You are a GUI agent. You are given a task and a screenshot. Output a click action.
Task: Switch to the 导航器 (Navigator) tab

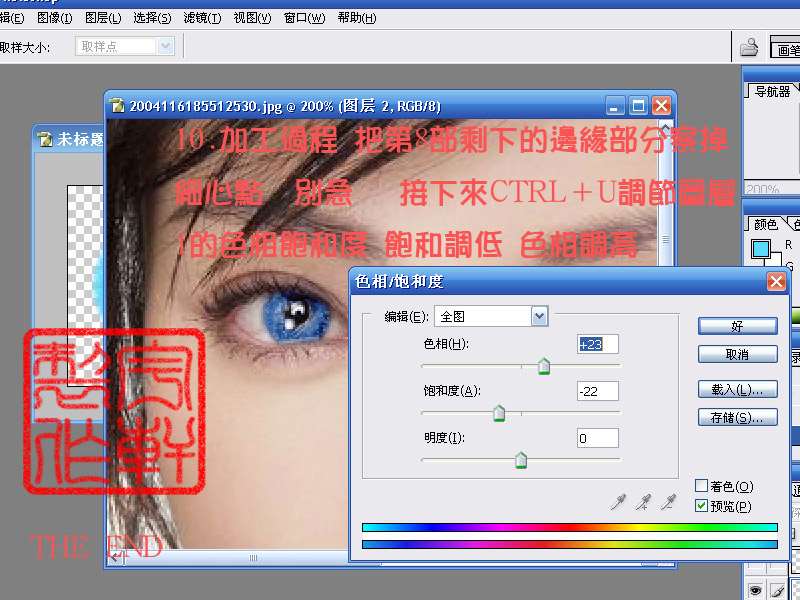click(x=772, y=91)
